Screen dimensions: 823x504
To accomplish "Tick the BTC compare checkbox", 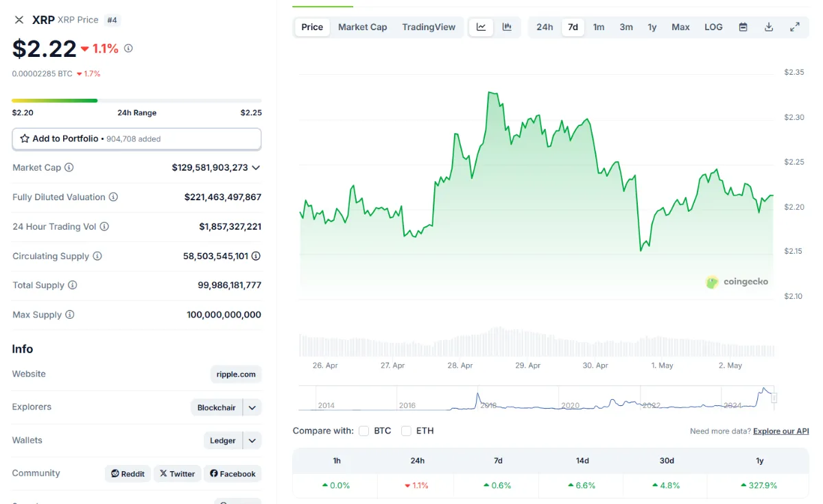I will (363, 431).
